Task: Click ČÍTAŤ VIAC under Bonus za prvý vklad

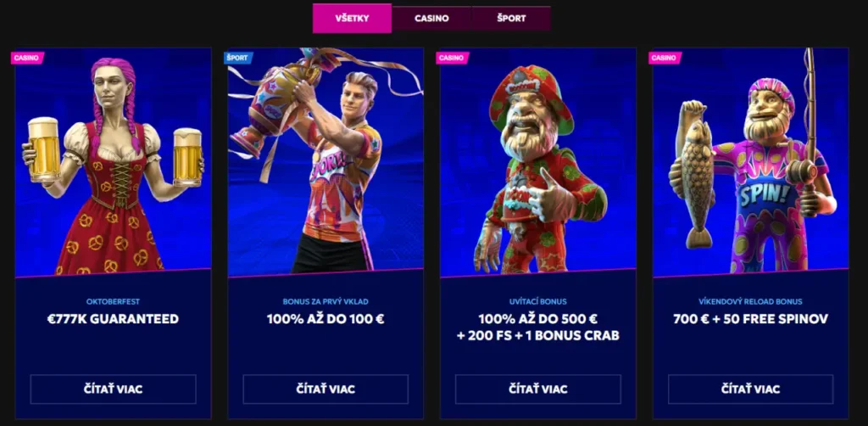Action: pos(325,389)
